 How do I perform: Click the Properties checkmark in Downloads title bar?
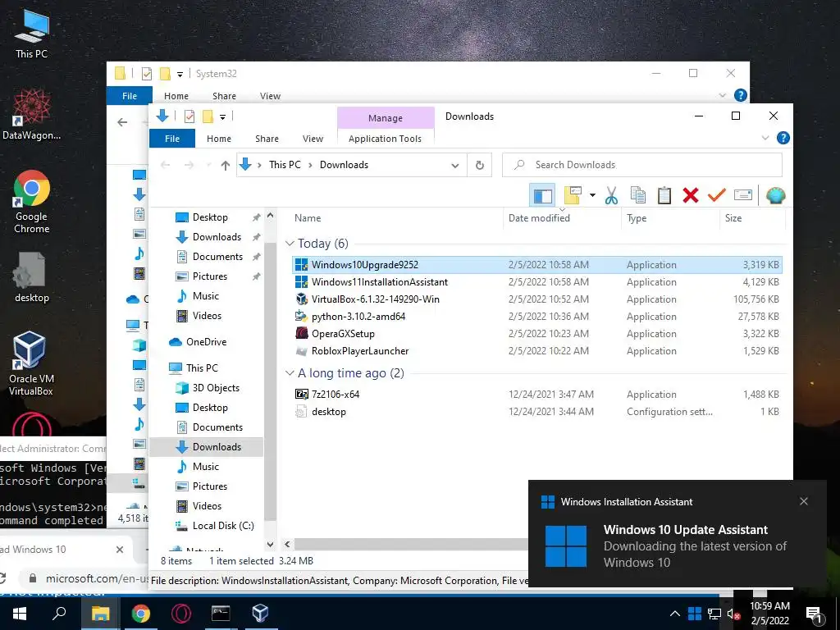(189, 116)
